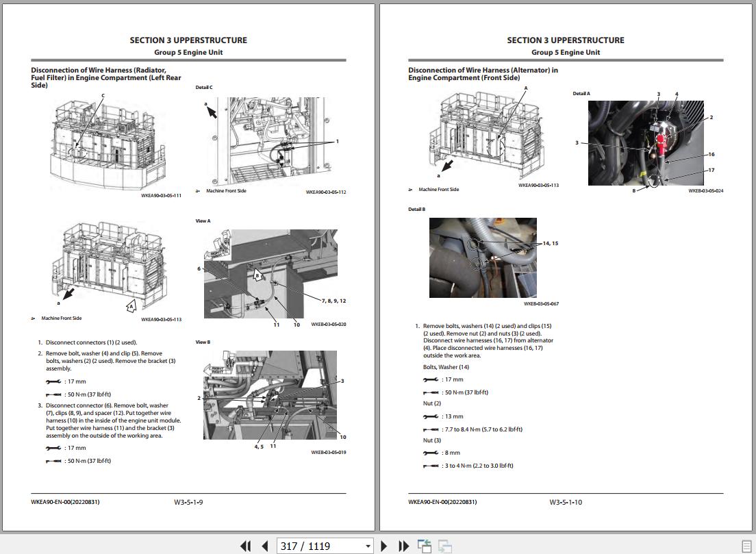756x554 pixels.
Task: Click figure code "WKEB-03-05-020"
Action: [x=328, y=324]
